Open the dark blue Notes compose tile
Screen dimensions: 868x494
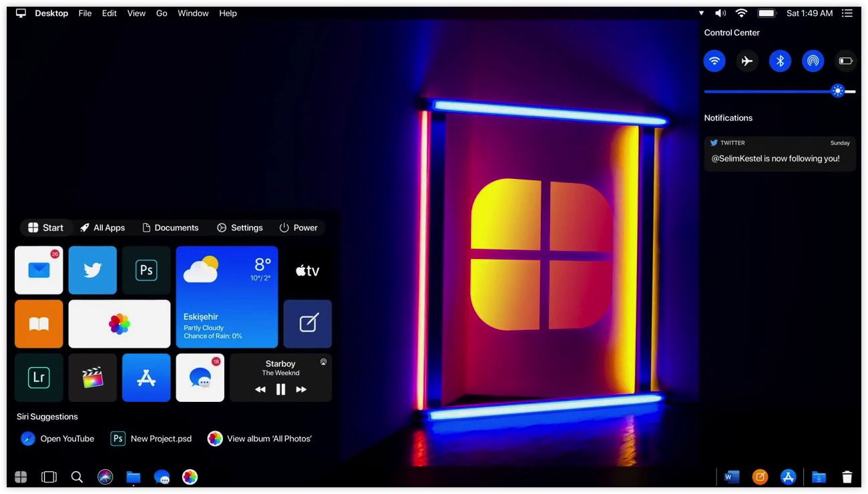[x=307, y=324]
